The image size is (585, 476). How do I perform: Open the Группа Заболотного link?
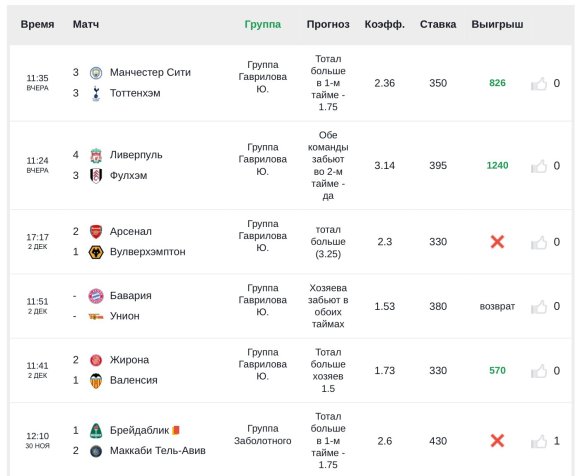[x=263, y=435]
